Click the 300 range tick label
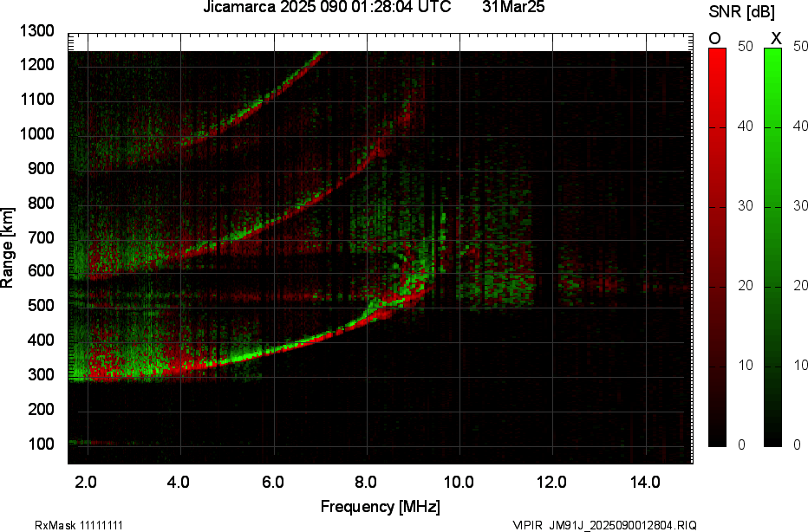Viewport: 808px width, 532px height. pyautogui.click(x=41, y=374)
